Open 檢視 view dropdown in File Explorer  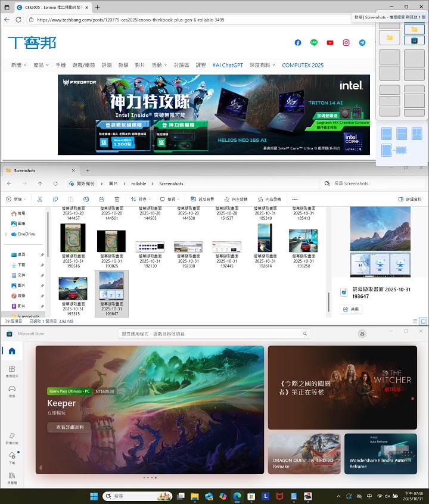(170, 200)
